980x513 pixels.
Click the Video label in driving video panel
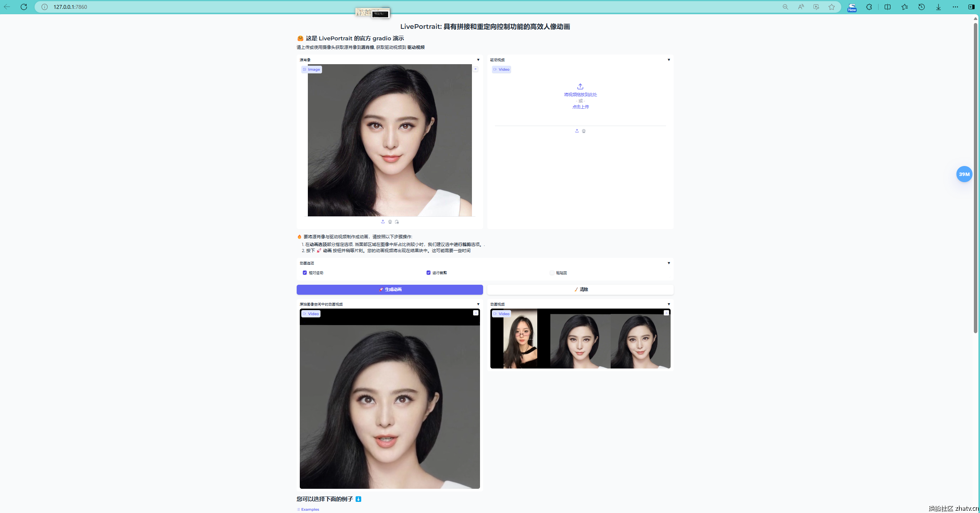pyautogui.click(x=502, y=70)
